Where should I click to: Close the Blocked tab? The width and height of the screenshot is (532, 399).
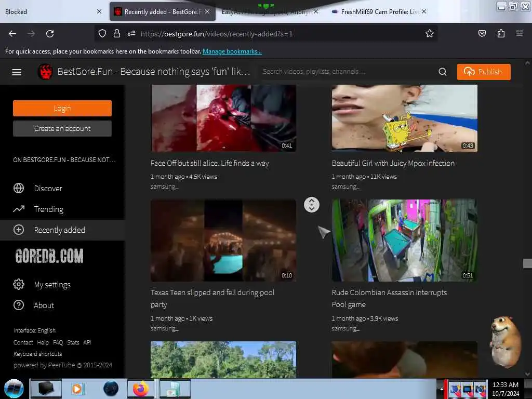[99, 11]
